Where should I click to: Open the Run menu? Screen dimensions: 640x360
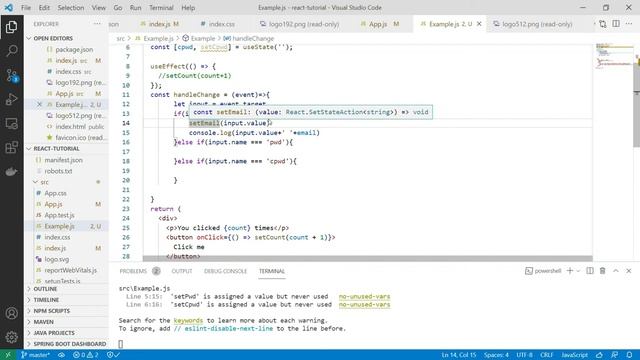(x=135, y=7)
